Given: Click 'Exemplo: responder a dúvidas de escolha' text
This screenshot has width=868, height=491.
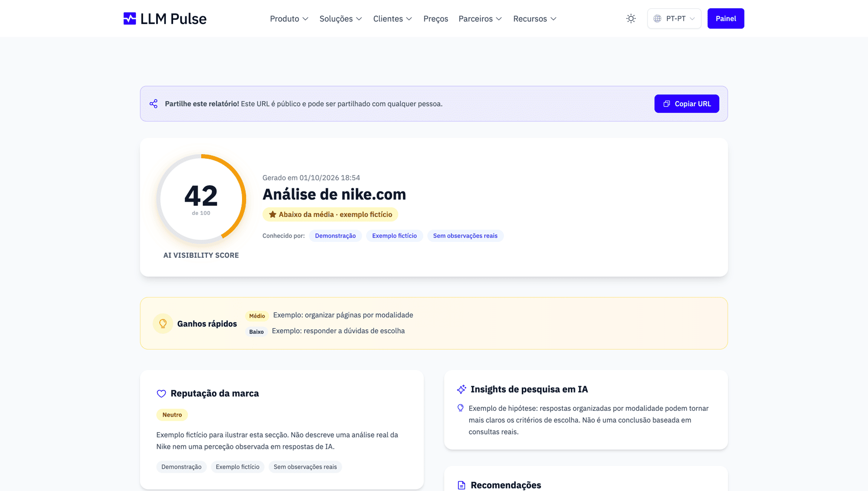Looking at the screenshot, I should pyautogui.click(x=339, y=331).
